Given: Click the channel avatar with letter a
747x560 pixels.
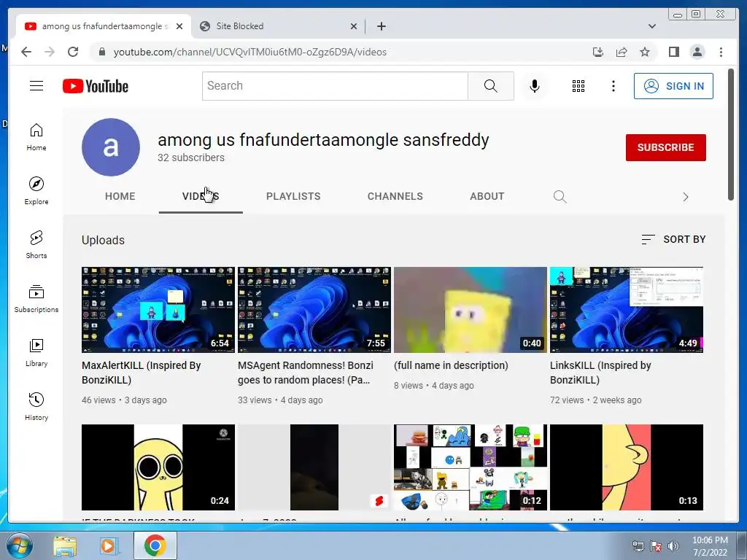Looking at the screenshot, I should tap(111, 147).
